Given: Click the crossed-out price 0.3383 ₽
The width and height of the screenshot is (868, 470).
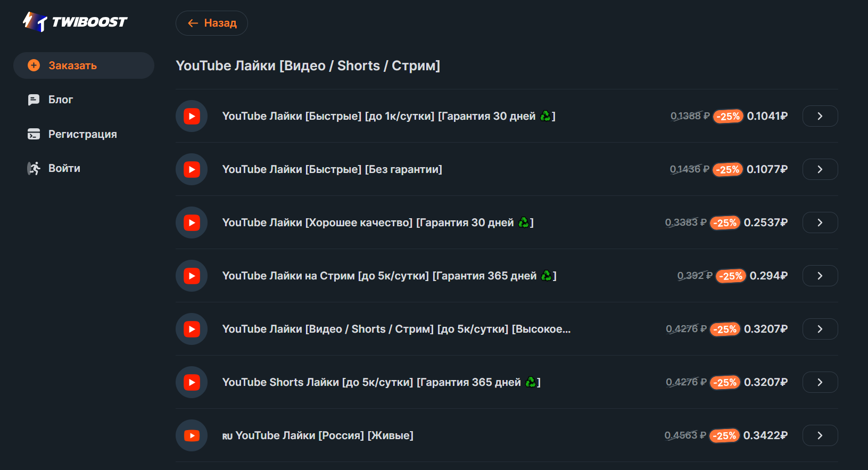Looking at the screenshot, I should pos(686,222).
